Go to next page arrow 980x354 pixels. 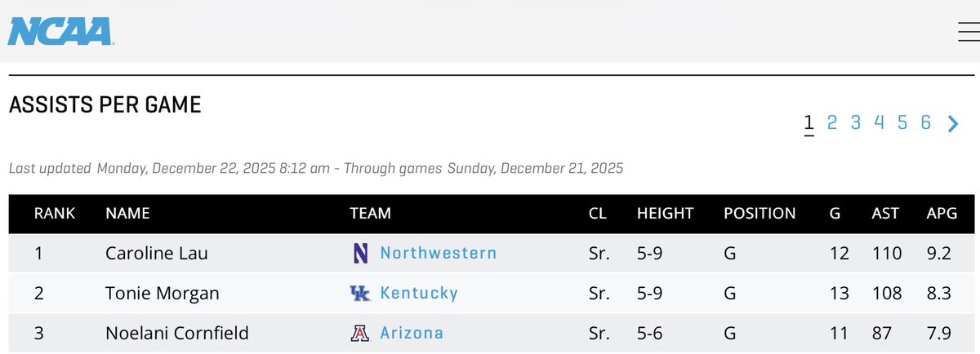pos(952,124)
